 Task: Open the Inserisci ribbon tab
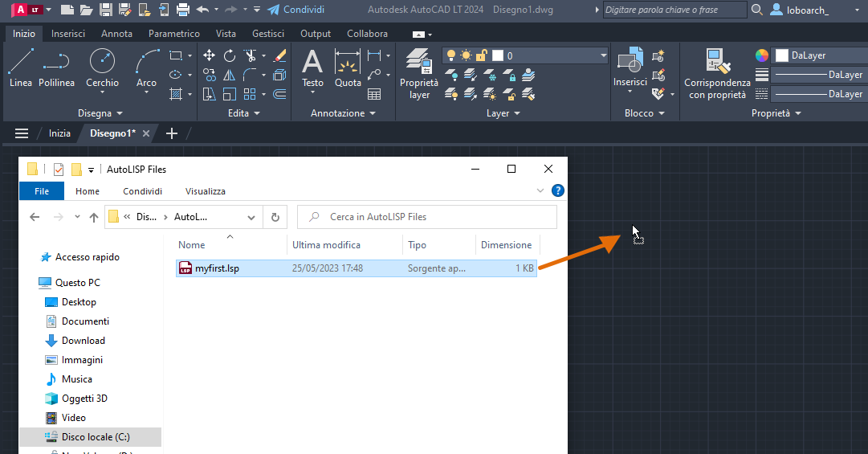[68, 34]
